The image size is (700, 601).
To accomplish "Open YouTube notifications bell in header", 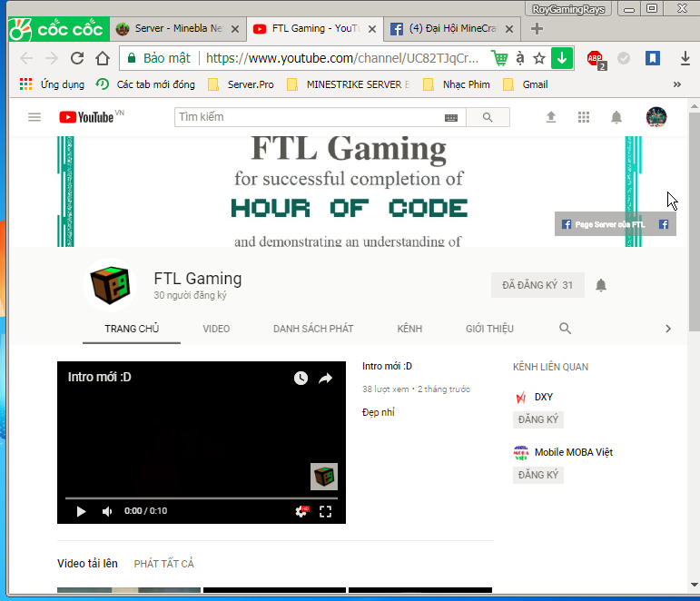I will pyautogui.click(x=616, y=117).
